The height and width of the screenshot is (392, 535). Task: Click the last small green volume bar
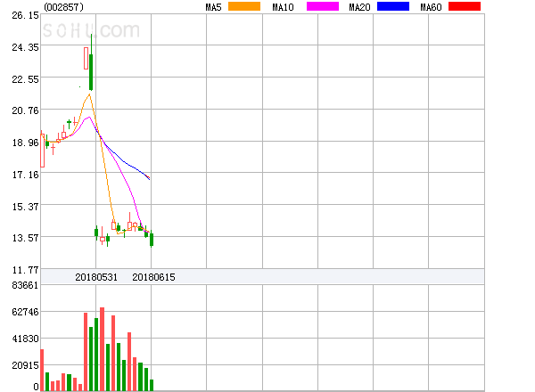click(x=152, y=385)
